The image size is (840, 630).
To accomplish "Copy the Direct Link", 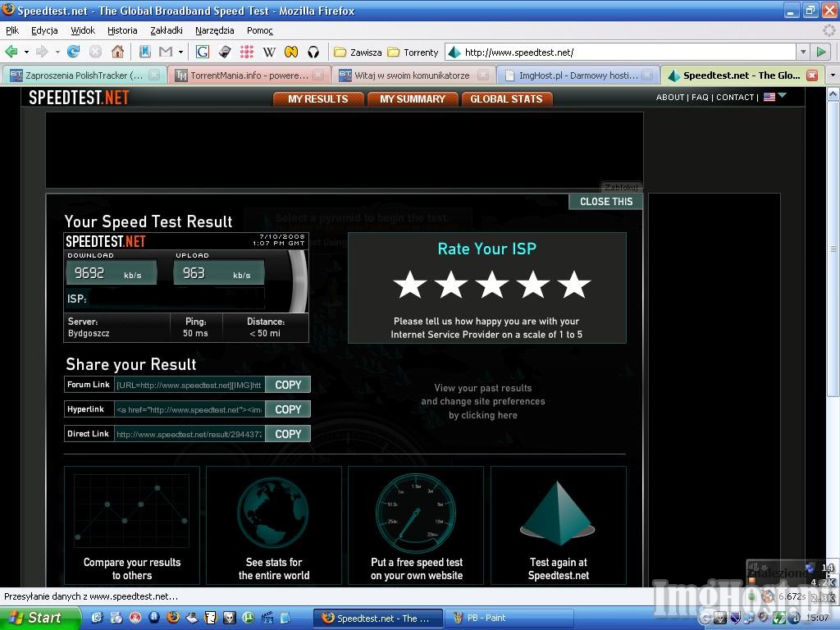I will coord(288,434).
